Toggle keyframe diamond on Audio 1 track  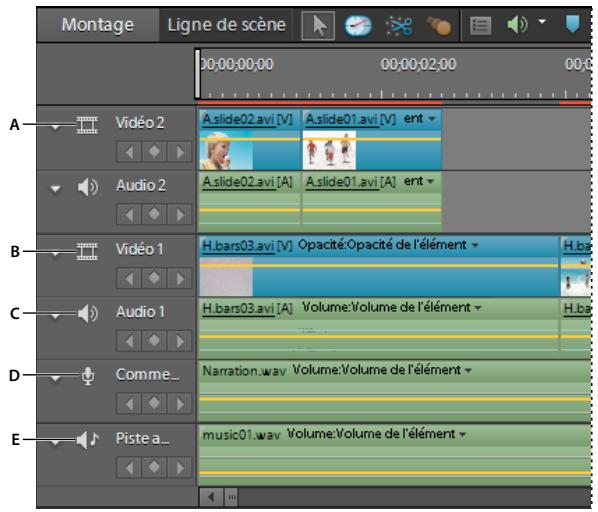coord(154,341)
